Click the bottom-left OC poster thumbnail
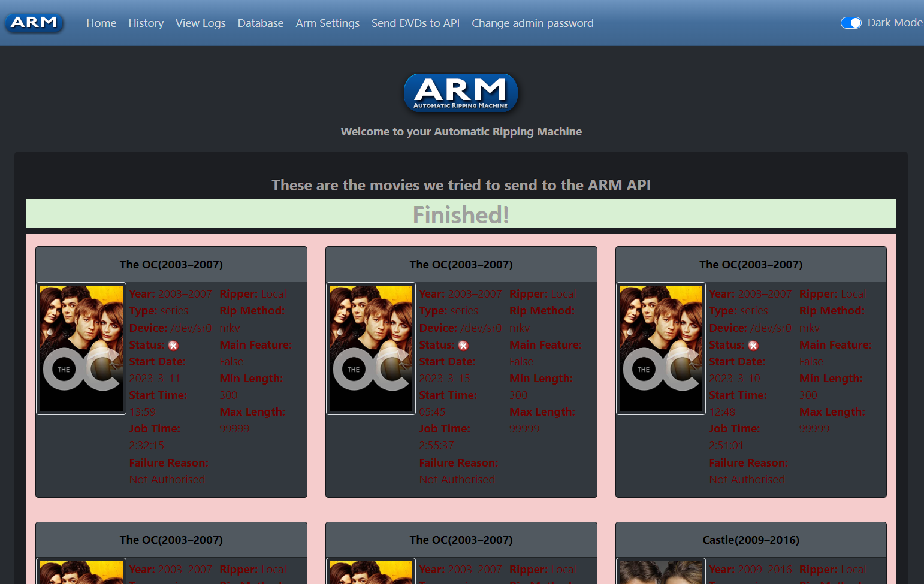924x584 pixels. (80, 574)
